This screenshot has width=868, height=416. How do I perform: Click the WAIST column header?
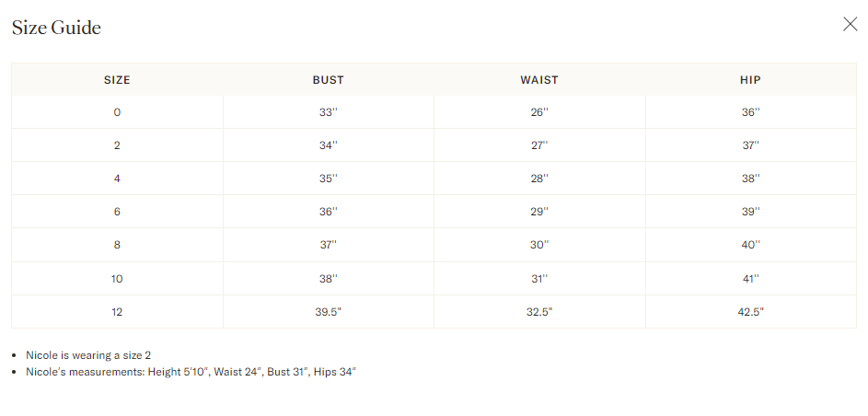[x=539, y=80]
